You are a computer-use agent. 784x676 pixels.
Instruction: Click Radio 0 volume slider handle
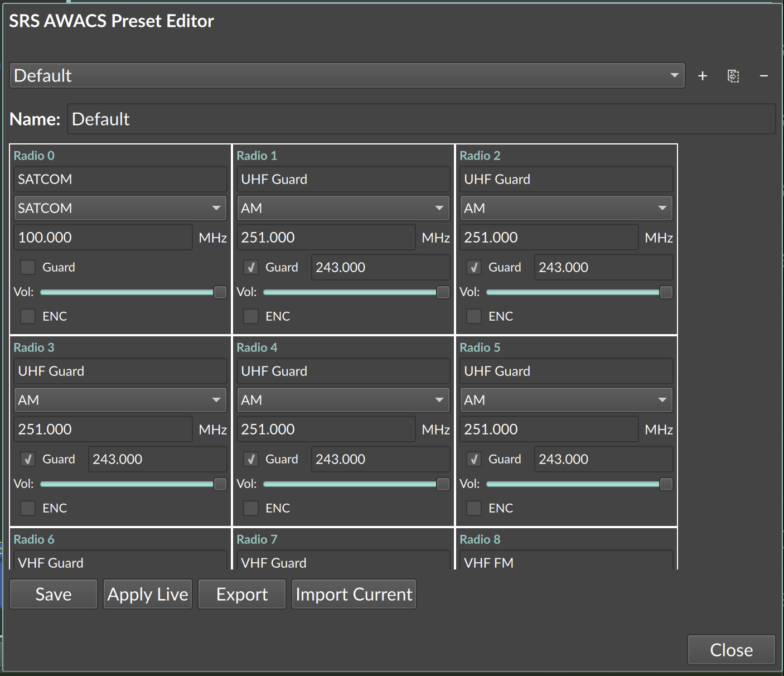pyautogui.click(x=220, y=292)
